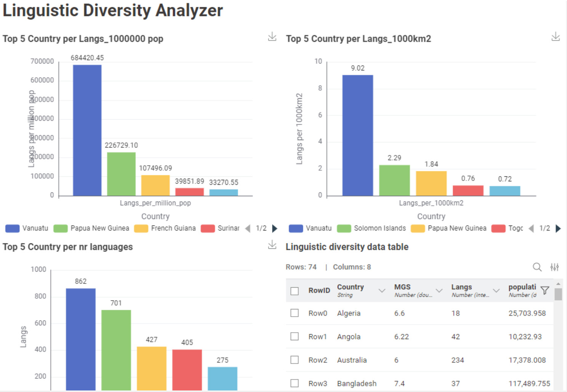Viewport: 567px width, 392px height.
Task: Go to next legend page in population chart
Action: (x=275, y=228)
